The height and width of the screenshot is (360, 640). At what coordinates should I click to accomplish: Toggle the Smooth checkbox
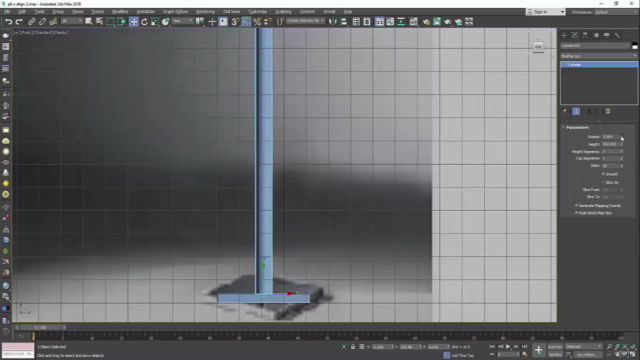[x=603, y=174]
